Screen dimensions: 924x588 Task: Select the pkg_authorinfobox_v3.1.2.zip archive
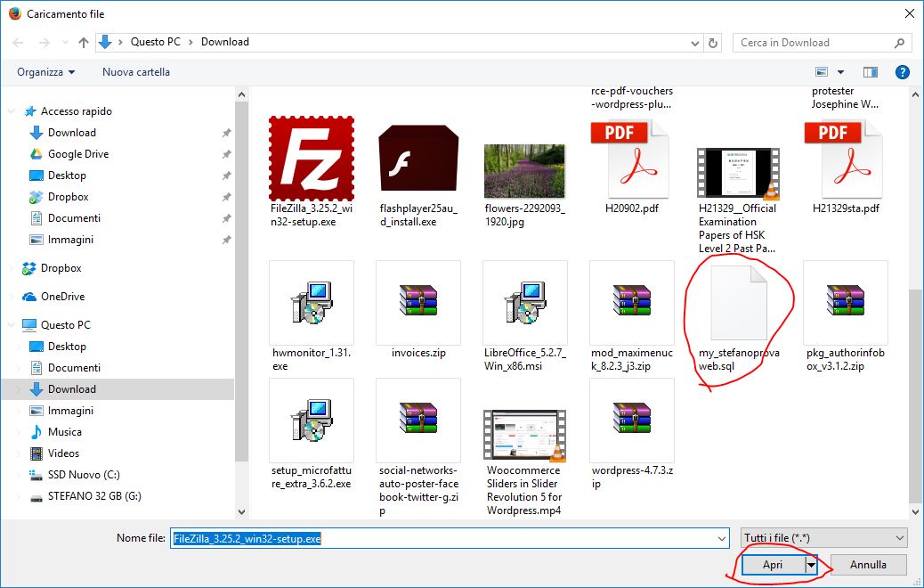(845, 303)
